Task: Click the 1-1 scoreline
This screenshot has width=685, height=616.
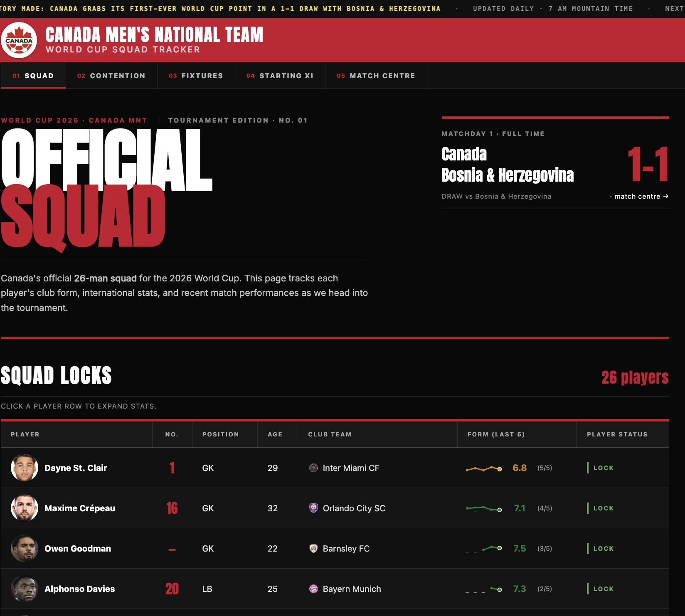Action: coord(648,165)
